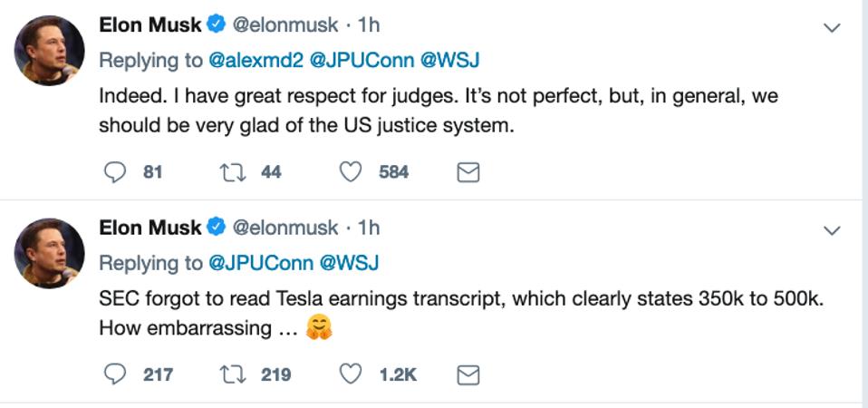
Task: Click Elon Musk avatar on first tweet
Action: [x=50, y=52]
